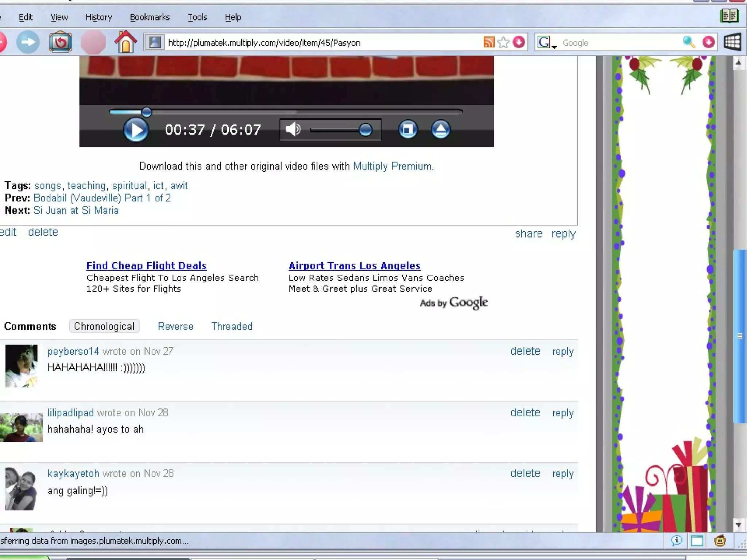The image size is (747, 560).
Task: Open the Multiply Premium link
Action: (393, 166)
